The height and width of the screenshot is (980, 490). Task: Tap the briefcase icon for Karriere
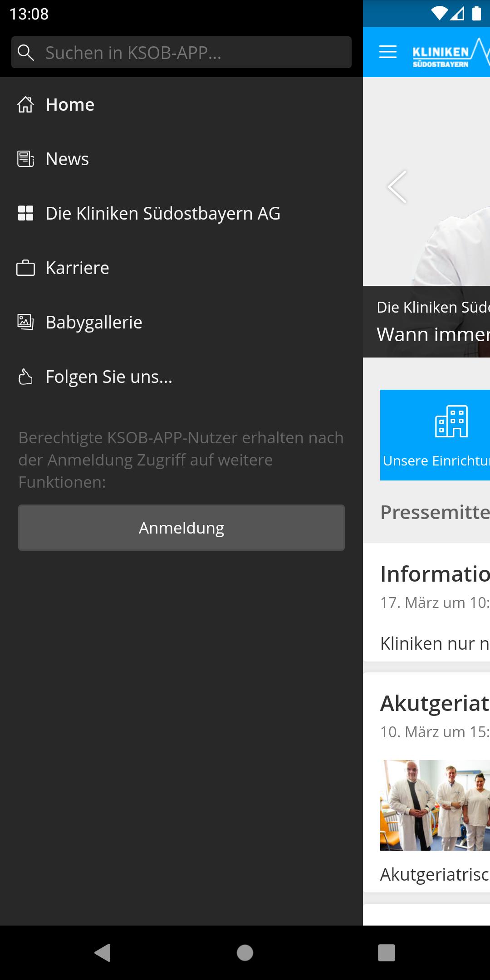point(25,268)
